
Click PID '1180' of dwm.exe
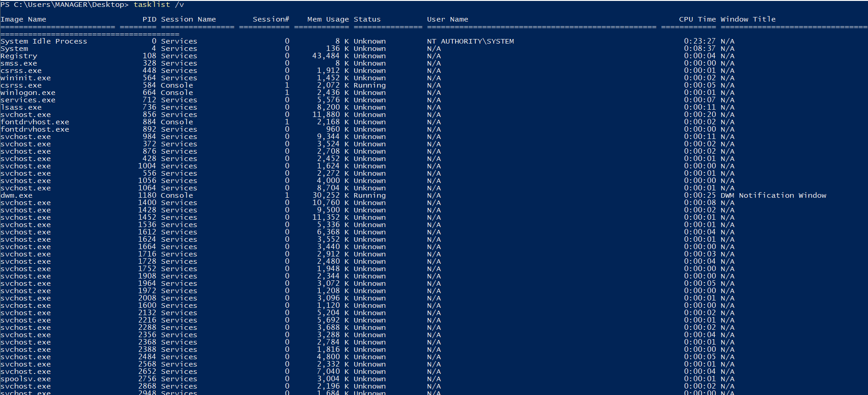pos(147,195)
